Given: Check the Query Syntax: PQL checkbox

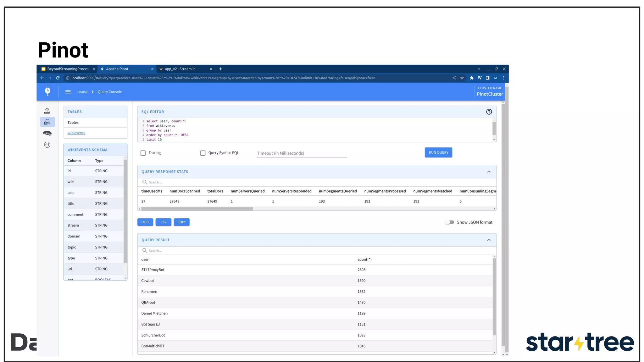Looking at the screenshot, I should pyautogui.click(x=203, y=153).
